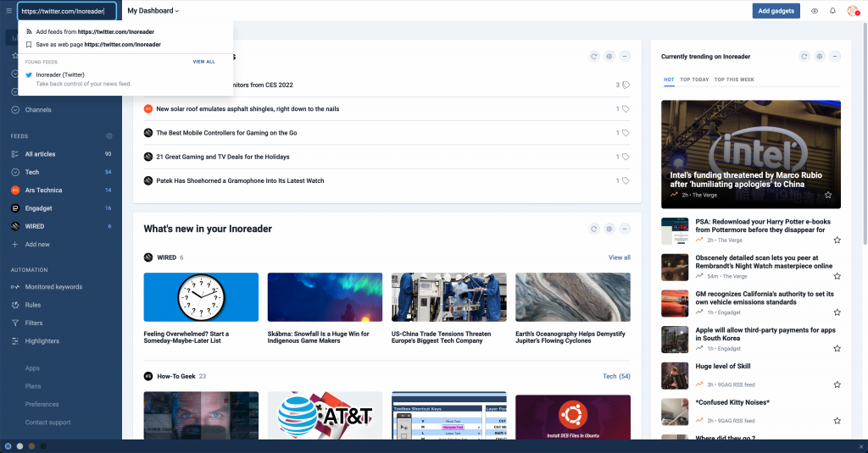Screen dimensions: 868x453
Task: Switch to the TOP TODAY tab
Action: [x=694, y=80]
